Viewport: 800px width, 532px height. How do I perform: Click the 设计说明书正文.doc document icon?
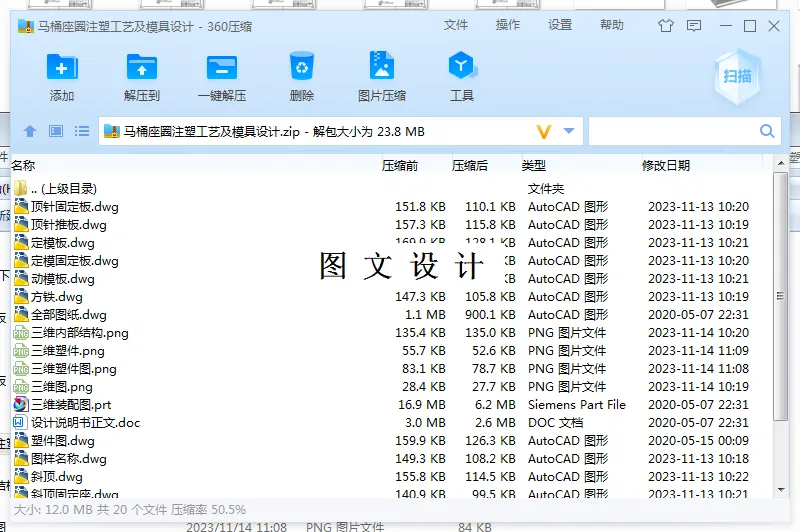(19, 422)
